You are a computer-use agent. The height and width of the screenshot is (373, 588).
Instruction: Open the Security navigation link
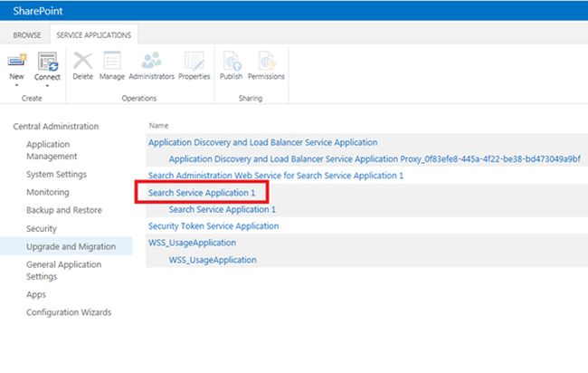(x=42, y=228)
